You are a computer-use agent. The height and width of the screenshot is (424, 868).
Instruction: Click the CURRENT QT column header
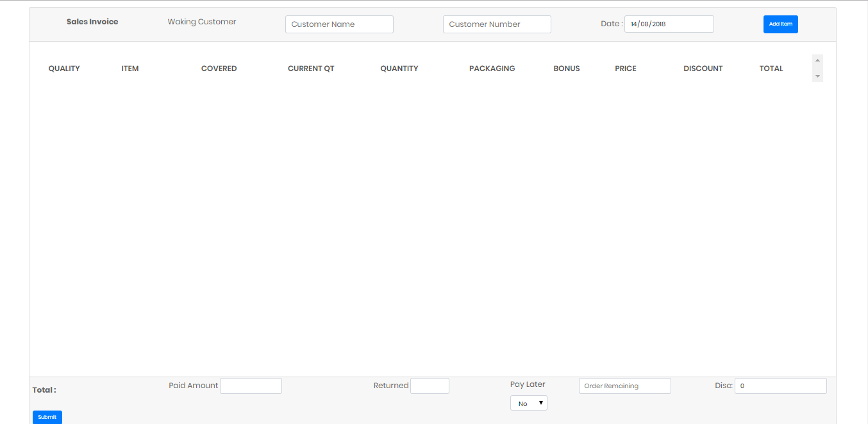[x=311, y=69]
